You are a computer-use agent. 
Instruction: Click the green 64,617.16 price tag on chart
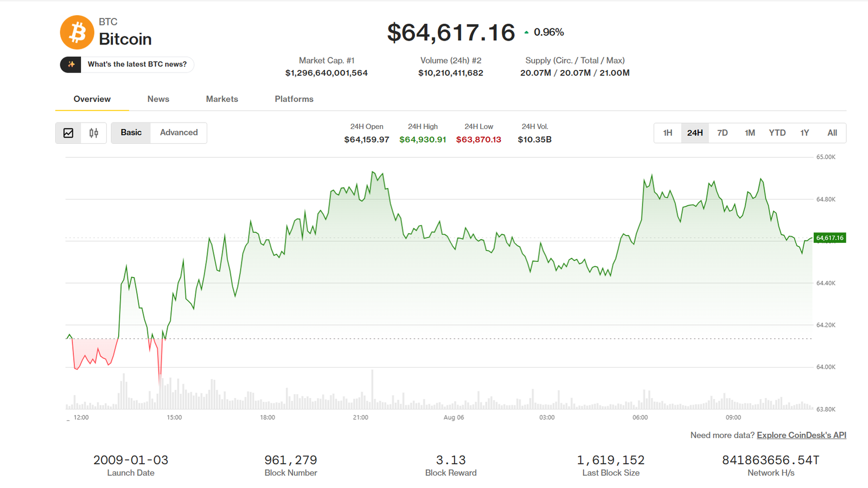click(x=830, y=238)
